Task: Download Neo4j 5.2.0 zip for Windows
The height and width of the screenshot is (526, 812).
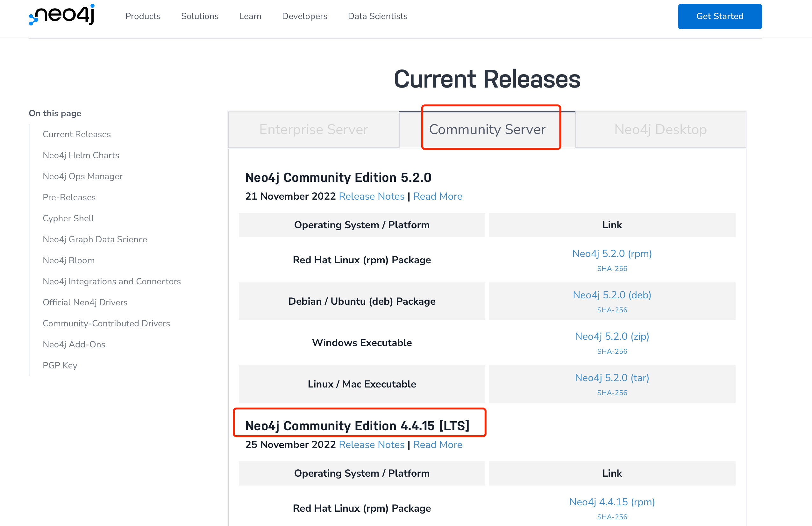Action: tap(612, 336)
